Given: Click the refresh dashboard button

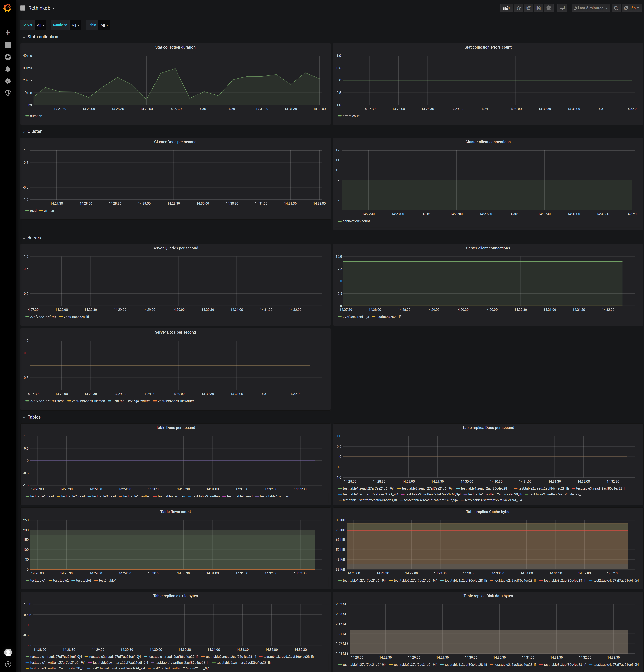Looking at the screenshot, I should pyautogui.click(x=626, y=8).
